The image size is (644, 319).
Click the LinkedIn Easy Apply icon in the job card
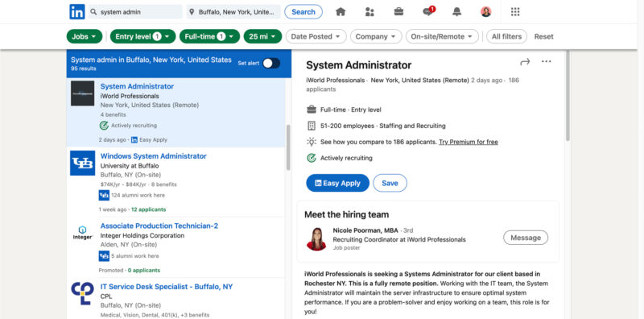[x=134, y=140]
